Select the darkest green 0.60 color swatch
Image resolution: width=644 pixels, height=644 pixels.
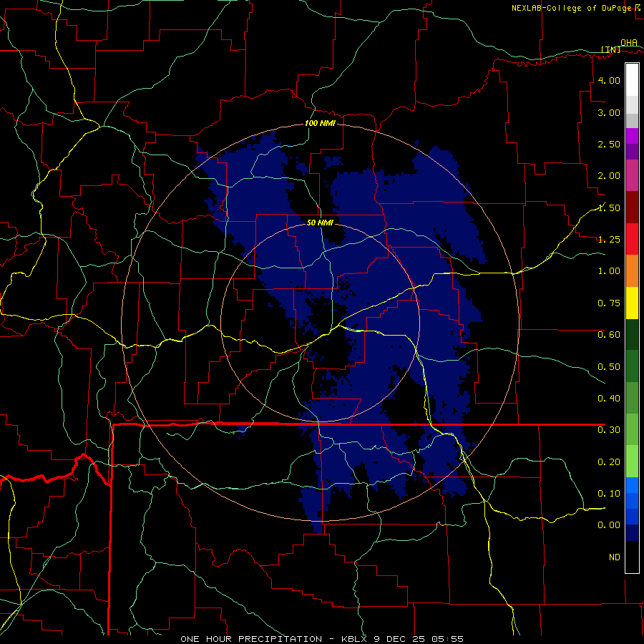click(x=632, y=334)
